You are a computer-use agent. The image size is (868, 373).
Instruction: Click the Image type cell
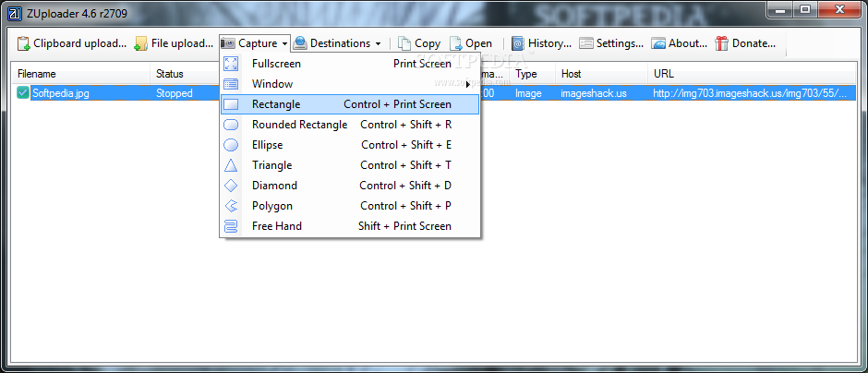pyautogui.click(x=528, y=93)
